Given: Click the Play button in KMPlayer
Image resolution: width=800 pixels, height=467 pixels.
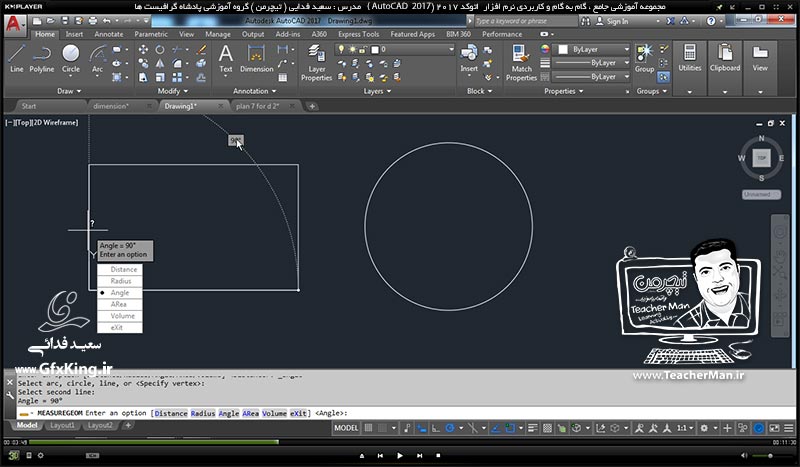Looking at the screenshot, I should point(399,455).
